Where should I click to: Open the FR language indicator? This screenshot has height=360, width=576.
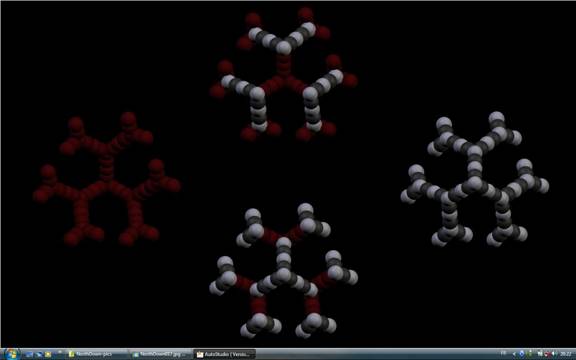tap(503, 353)
